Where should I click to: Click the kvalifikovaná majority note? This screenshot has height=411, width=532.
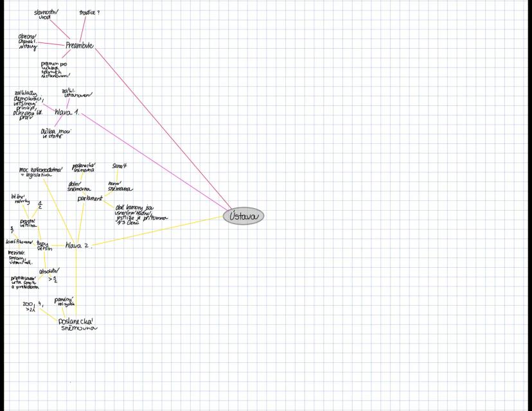click(19, 242)
